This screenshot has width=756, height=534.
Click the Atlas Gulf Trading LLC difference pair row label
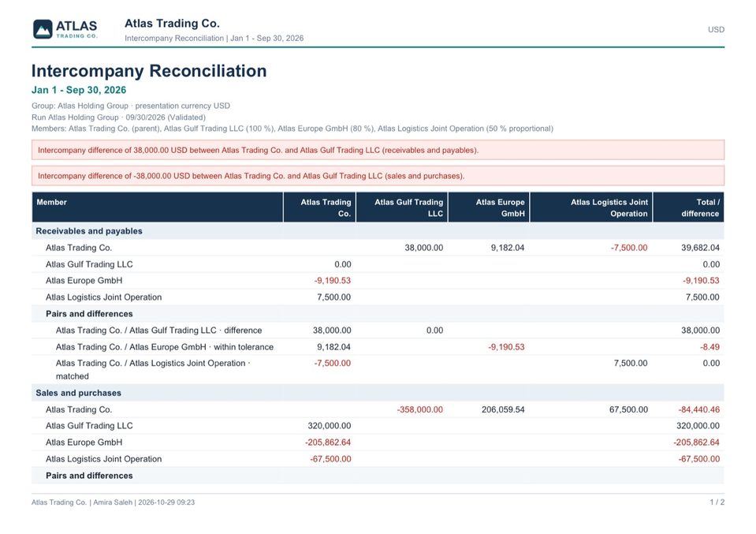158,330
